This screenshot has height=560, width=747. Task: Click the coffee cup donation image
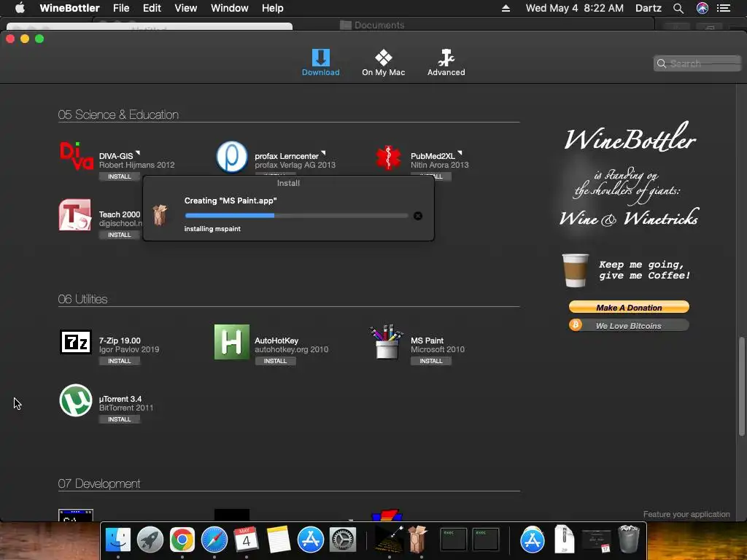click(x=575, y=271)
